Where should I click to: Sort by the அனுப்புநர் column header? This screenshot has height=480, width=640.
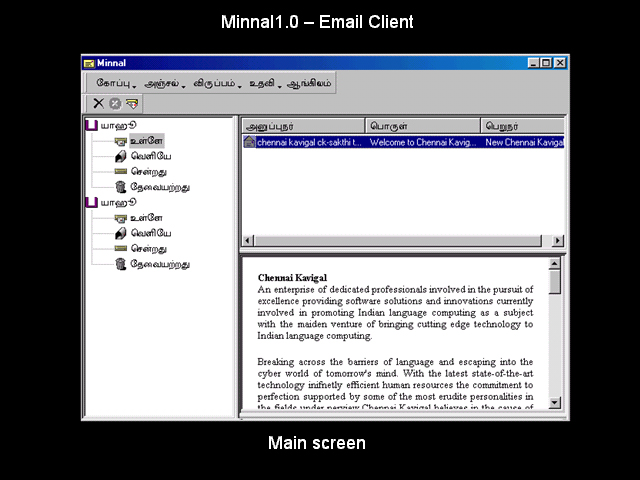click(x=303, y=126)
